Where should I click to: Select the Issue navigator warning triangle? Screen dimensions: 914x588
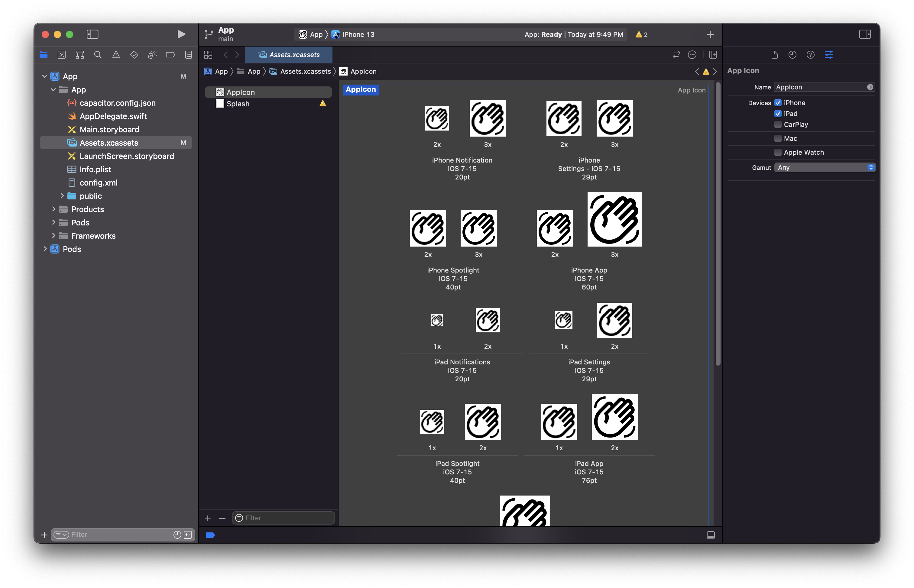(x=116, y=55)
